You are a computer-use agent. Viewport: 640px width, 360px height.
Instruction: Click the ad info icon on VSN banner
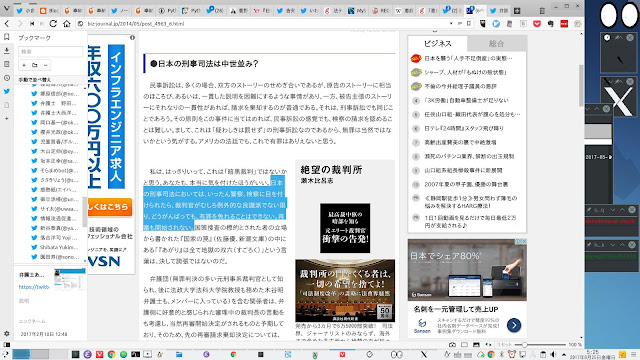point(132,38)
